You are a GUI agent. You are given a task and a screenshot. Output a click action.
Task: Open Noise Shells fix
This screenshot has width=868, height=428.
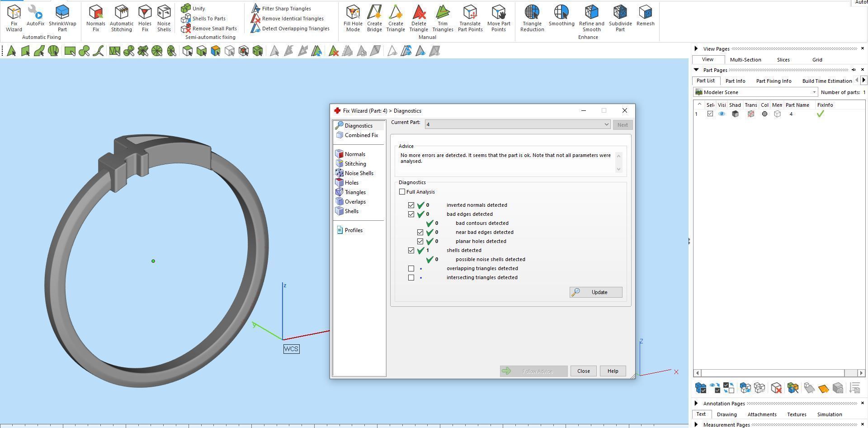click(x=164, y=18)
